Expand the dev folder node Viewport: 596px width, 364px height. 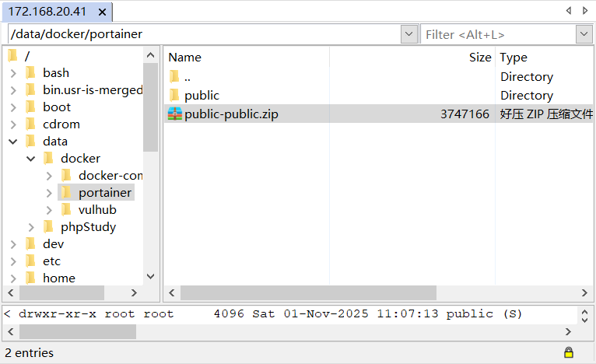pos(13,244)
